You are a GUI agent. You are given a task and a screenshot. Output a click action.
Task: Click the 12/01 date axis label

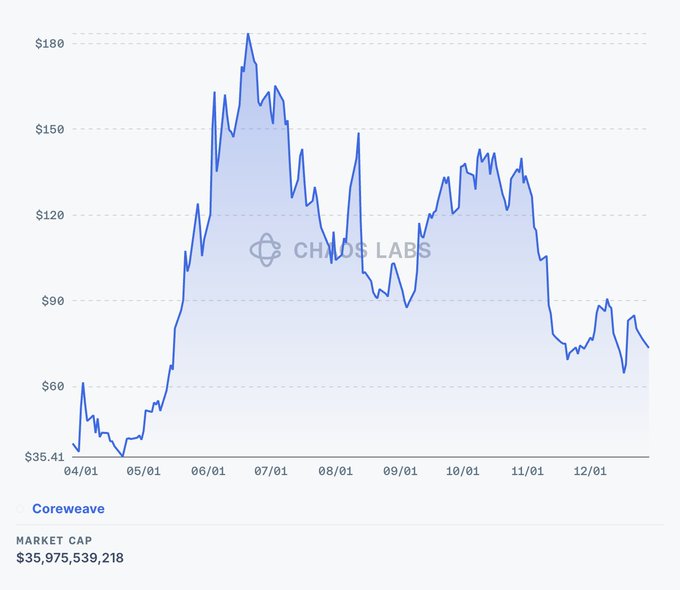pos(591,471)
